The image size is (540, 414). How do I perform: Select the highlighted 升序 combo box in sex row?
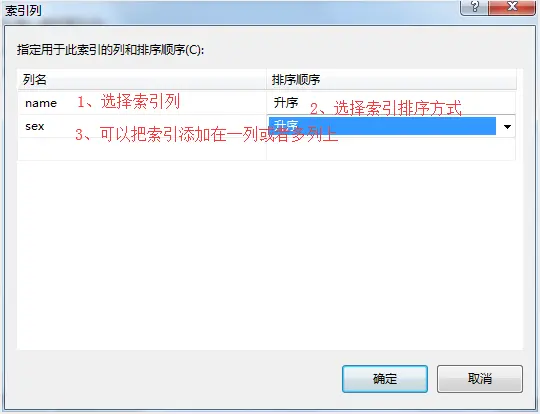tap(382, 126)
